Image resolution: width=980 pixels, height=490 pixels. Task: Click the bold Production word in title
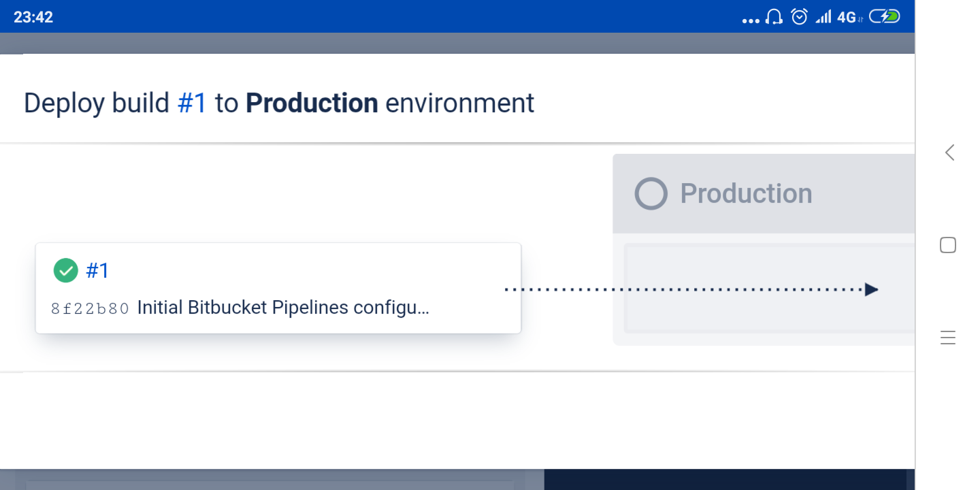click(312, 103)
